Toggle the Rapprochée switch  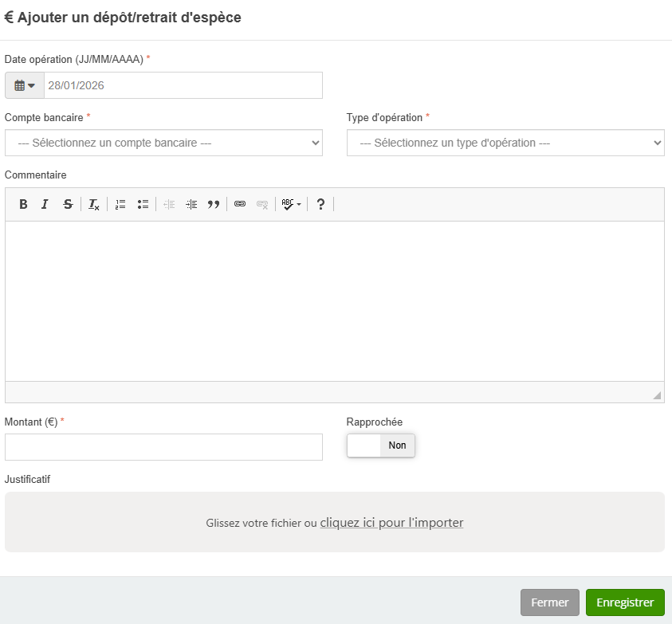click(x=381, y=445)
